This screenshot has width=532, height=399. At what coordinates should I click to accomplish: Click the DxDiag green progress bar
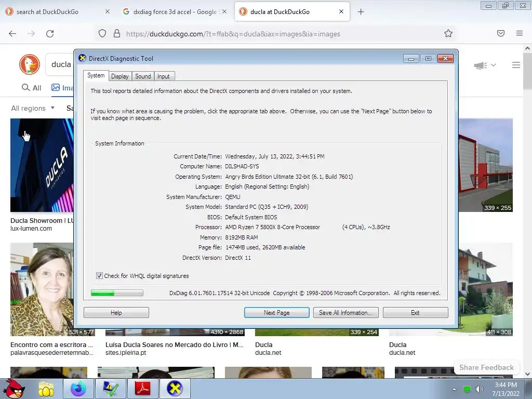(x=117, y=293)
